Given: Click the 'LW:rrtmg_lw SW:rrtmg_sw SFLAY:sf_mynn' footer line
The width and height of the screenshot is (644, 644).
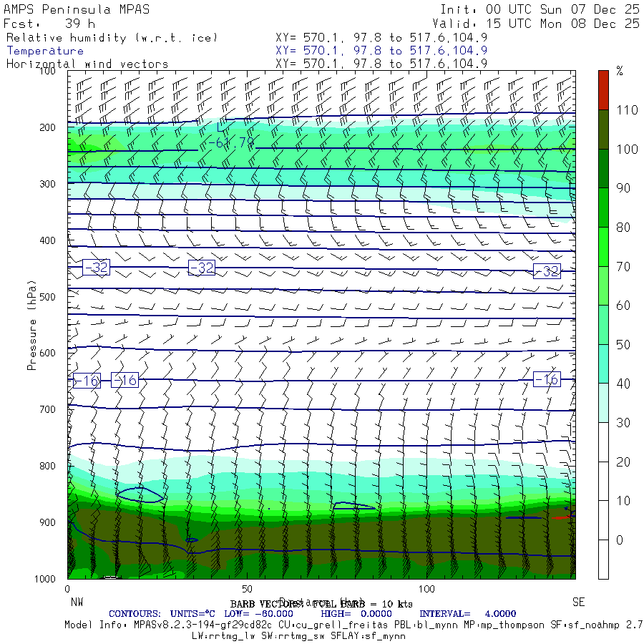Looking at the screenshot, I should pyautogui.click(x=298, y=636).
